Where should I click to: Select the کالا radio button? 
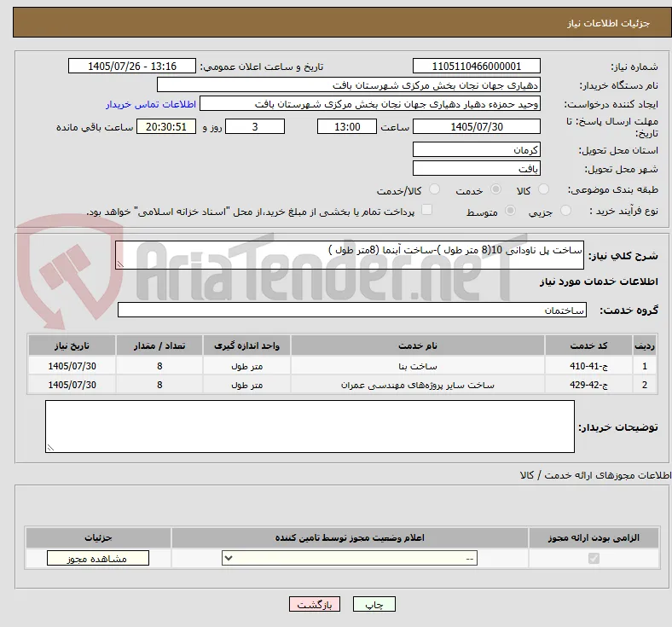point(543,189)
